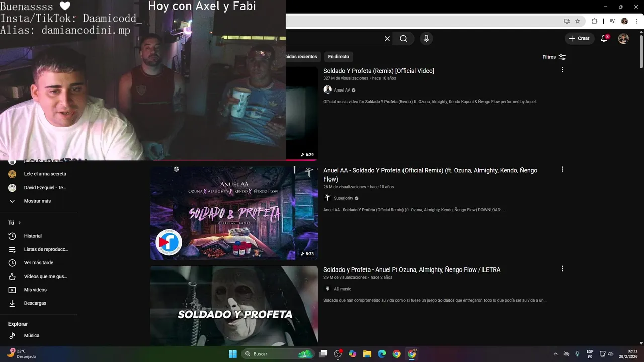Viewport: 644px width, 362px height.
Task: Click the YouTube search magnifier button
Action: [x=404, y=39]
